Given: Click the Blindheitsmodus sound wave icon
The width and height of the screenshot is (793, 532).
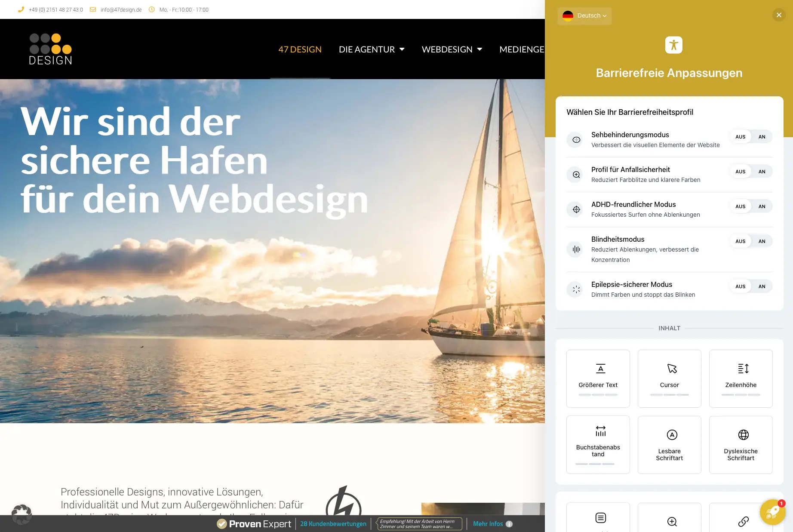Looking at the screenshot, I should click(x=576, y=249).
